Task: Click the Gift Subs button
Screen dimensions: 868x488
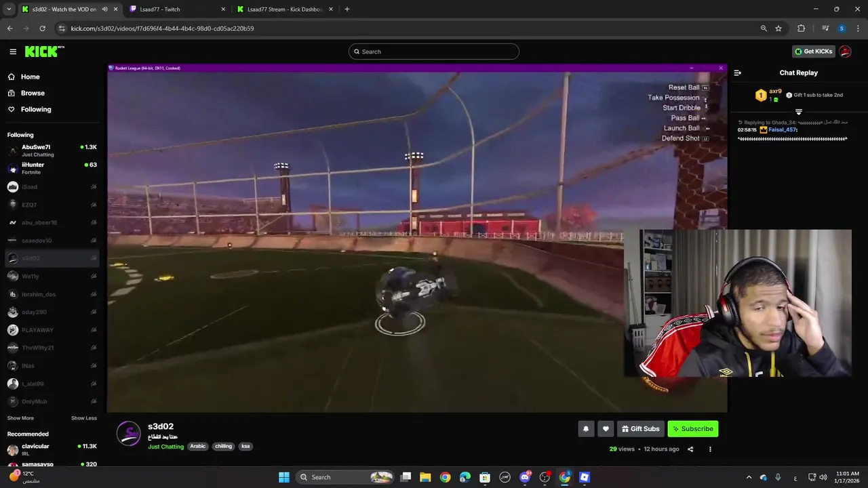Action: tap(640, 428)
